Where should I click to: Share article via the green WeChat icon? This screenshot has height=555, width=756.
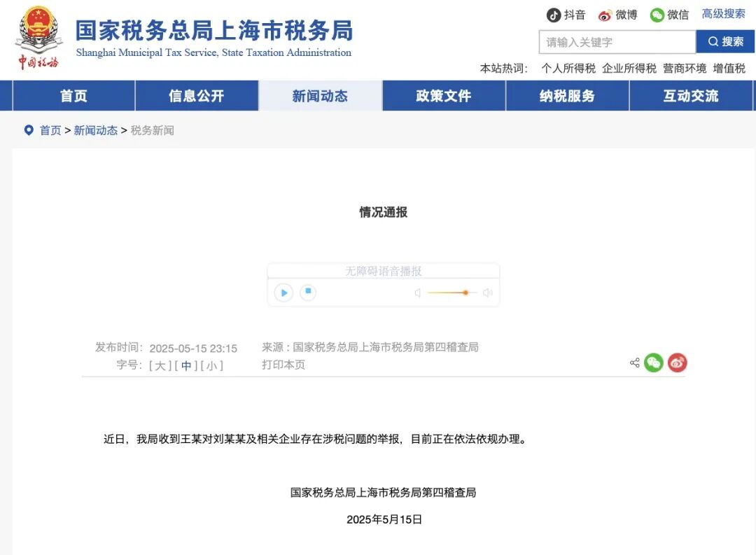pyautogui.click(x=653, y=363)
